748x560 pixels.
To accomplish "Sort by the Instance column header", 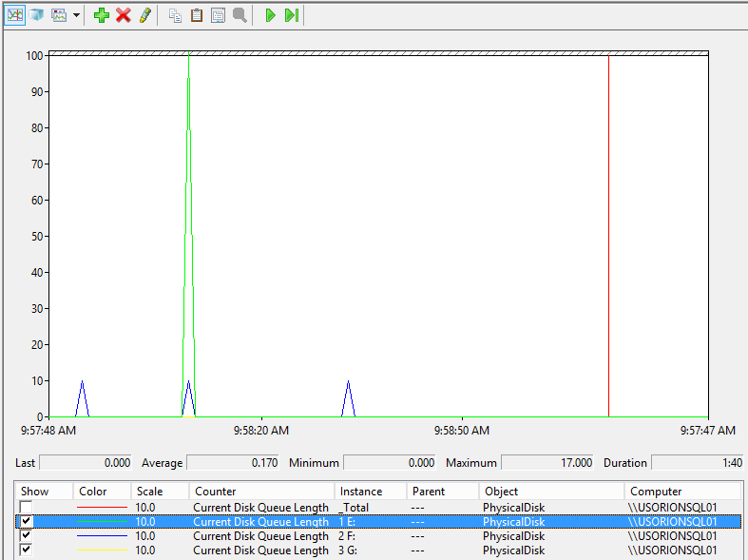I will click(x=370, y=492).
